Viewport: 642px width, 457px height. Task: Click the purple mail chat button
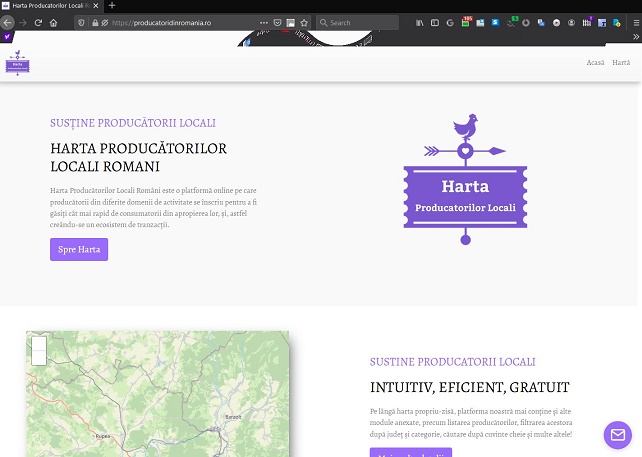[617, 435]
